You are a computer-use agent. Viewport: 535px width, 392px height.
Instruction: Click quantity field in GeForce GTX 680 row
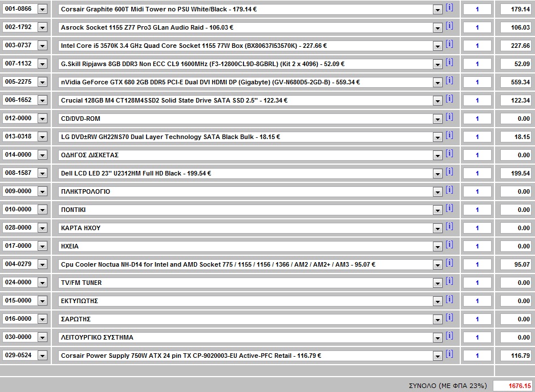[x=477, y=82]
